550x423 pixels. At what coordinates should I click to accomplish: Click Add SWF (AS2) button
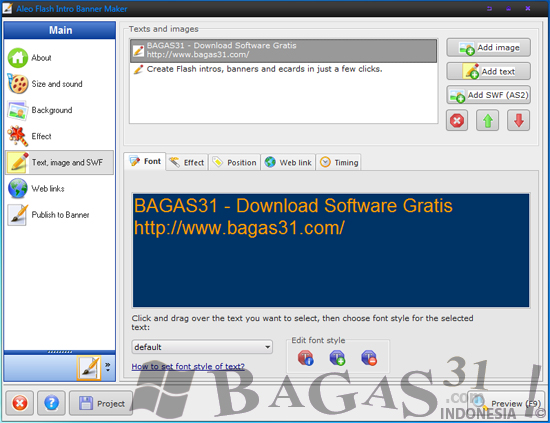(x=488, y=95)
